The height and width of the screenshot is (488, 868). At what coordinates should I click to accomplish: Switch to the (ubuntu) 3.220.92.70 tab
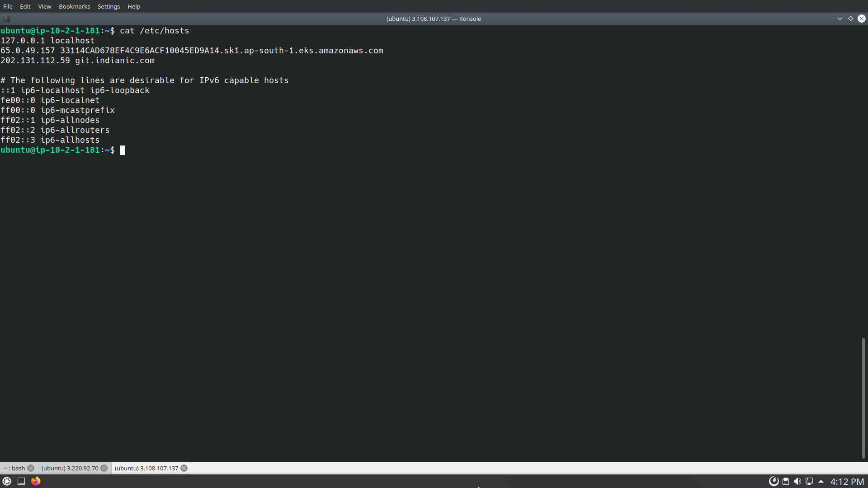(70, 468)
